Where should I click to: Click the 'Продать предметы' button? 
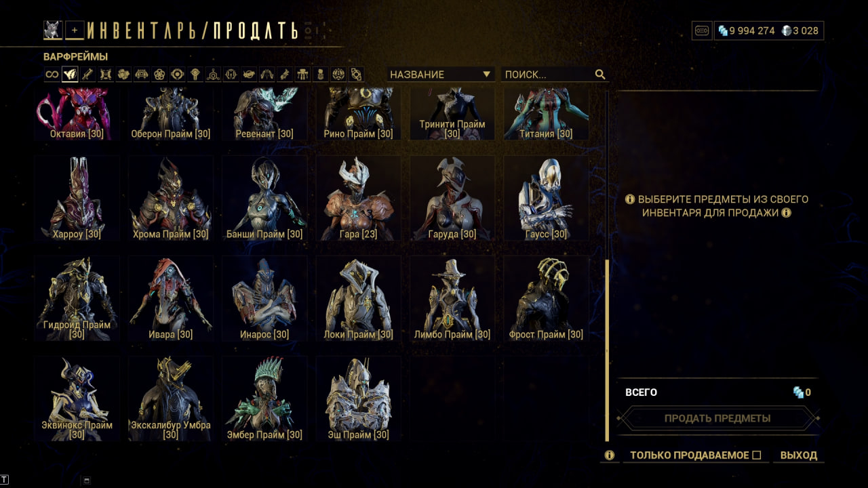pos(717,418)
